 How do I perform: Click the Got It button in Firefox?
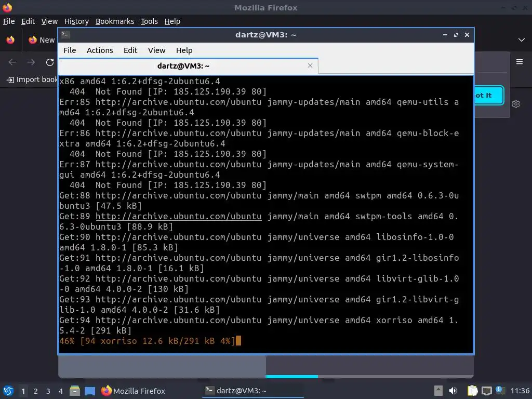coord(488,96)
